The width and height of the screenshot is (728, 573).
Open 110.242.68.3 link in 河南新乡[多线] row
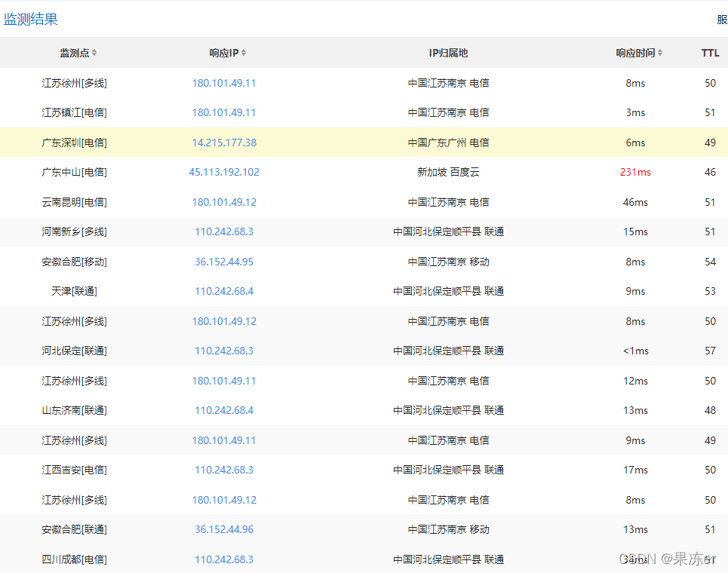224,231
